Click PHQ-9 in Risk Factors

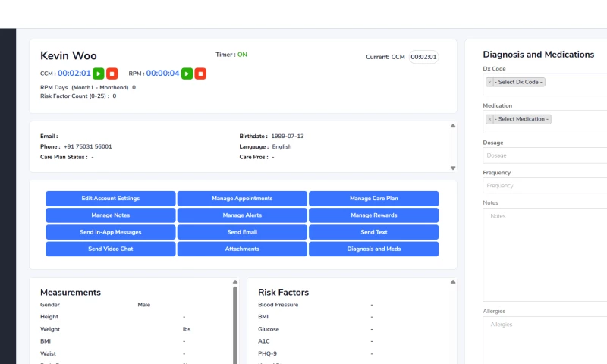[x=268, y=353]
